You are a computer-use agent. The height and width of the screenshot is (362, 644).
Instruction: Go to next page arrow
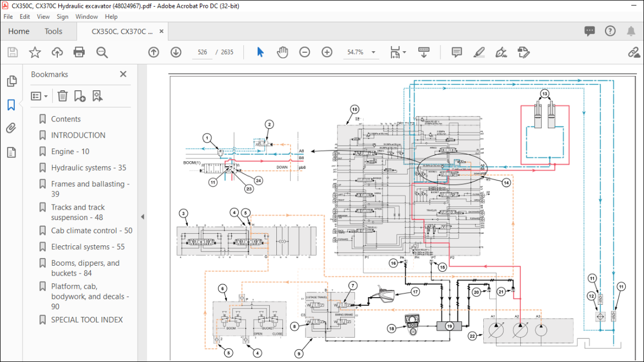point(176,52)
